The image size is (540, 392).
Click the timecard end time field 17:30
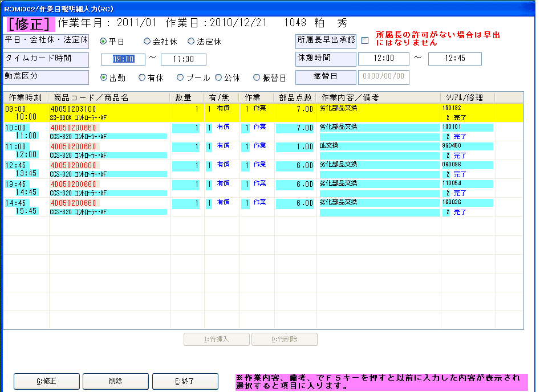pyautogui.click(x=184, y=59)
